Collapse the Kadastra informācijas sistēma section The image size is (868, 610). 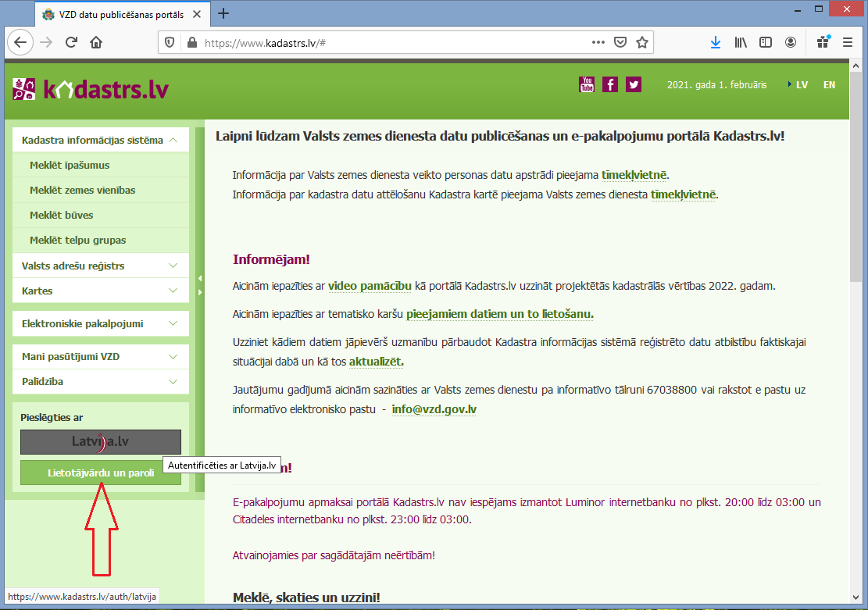(x=101, y=141)
